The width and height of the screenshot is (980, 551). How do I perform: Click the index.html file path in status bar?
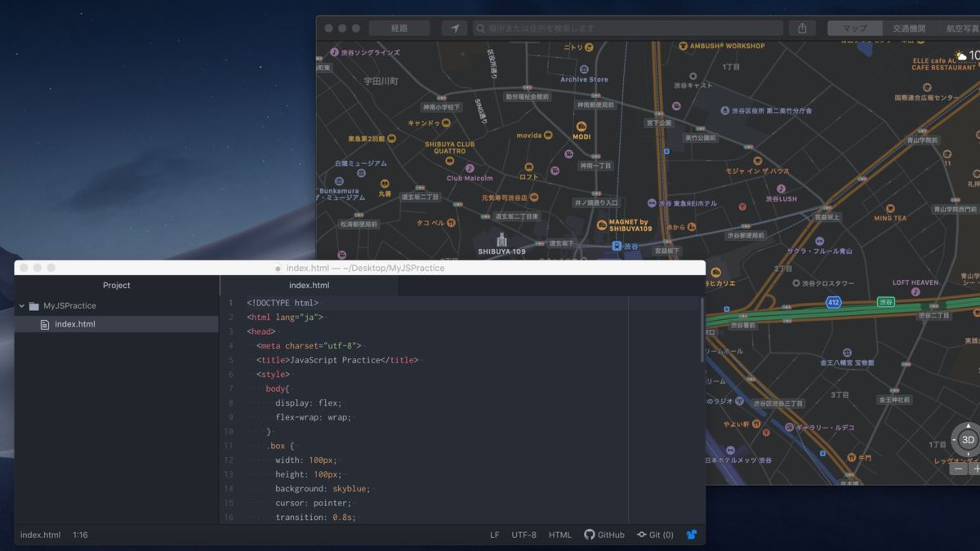(40, 535)
